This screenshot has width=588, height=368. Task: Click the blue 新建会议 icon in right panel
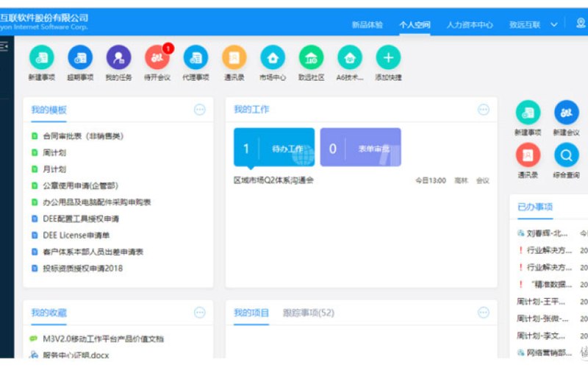coord(566,113)
